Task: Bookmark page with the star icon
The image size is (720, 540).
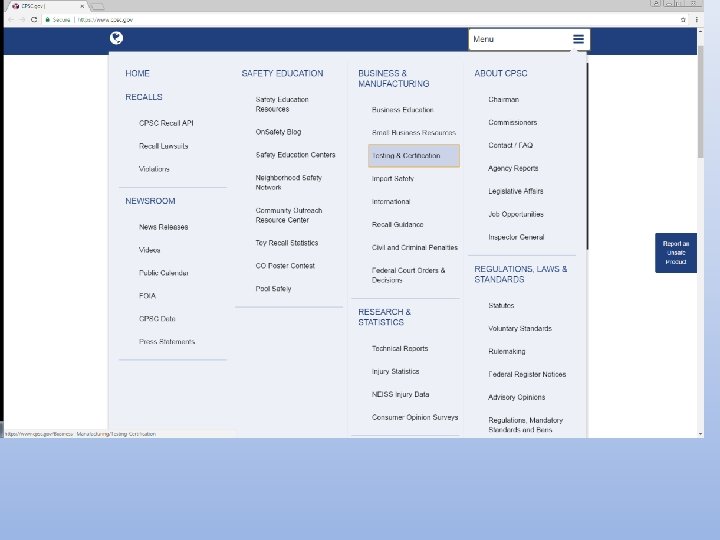Action: [x=683, y=20]
